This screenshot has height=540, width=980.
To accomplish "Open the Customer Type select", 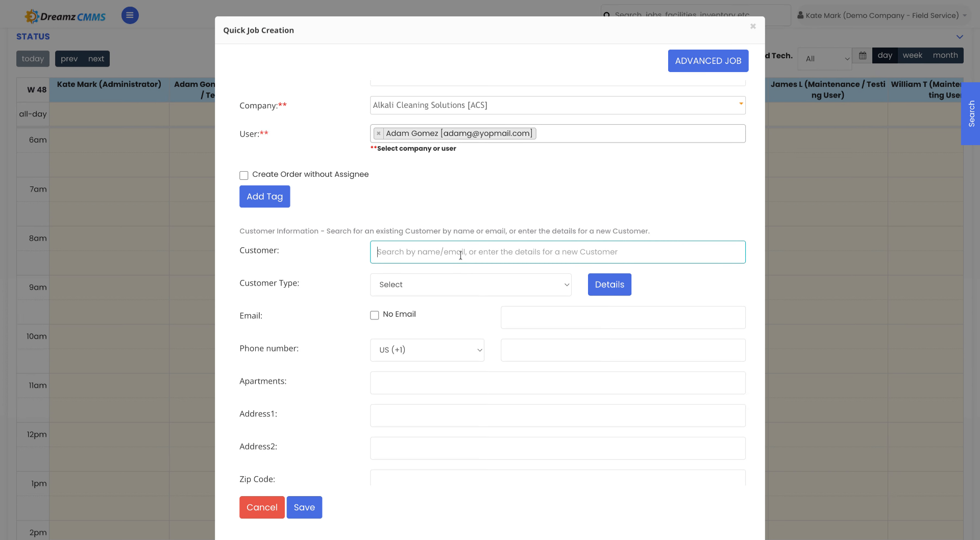I will [470, 285].
